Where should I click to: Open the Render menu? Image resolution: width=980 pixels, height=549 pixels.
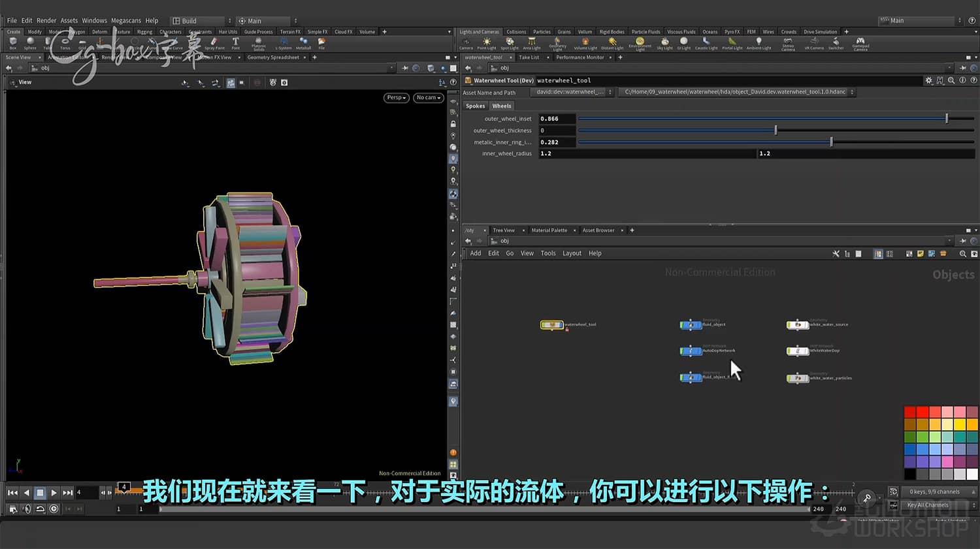click(46, 20)
